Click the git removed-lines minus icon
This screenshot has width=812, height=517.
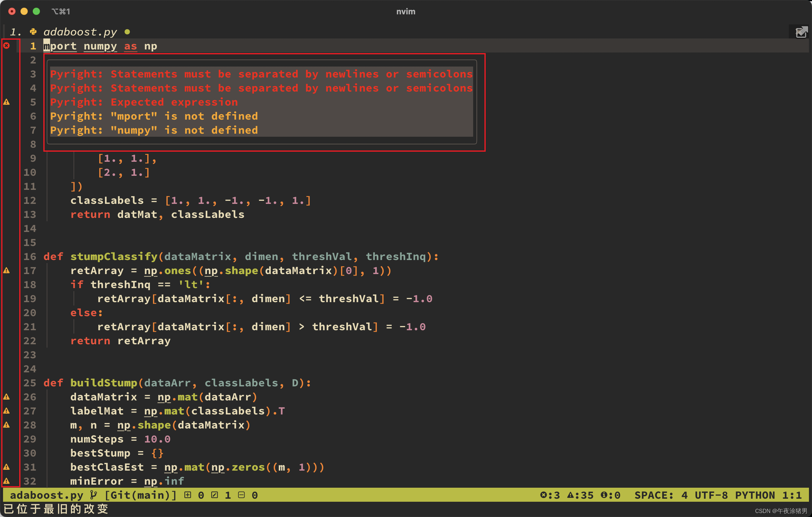pos(241,495)
